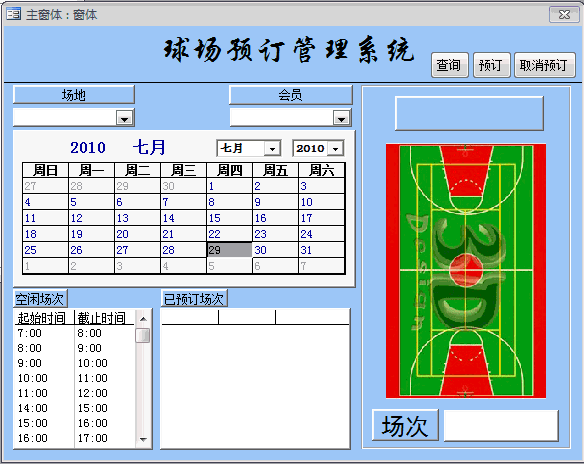Select July 15 on the calendar
The image size is (584, 464).
point(229,218)
